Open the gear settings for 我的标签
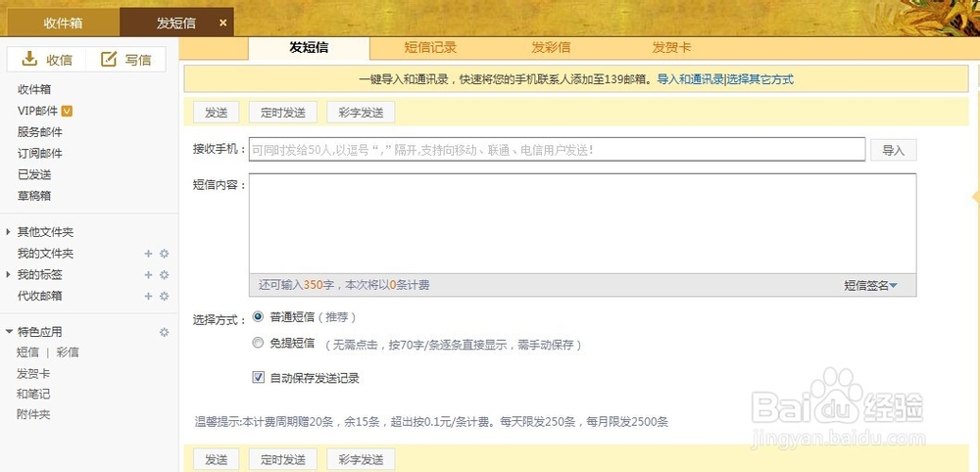This screenshot has width=980, height=472. coord(165,275)
